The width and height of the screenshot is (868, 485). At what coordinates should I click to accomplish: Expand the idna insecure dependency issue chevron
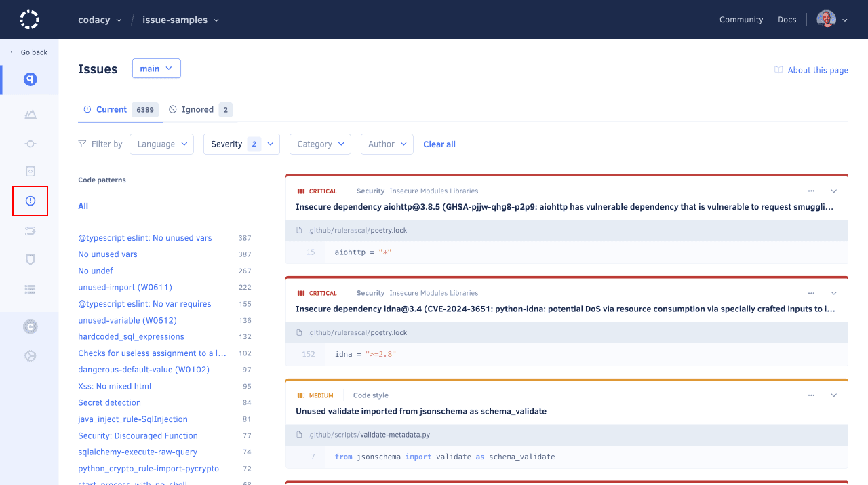pyautogui.click(x=834, y=293)
